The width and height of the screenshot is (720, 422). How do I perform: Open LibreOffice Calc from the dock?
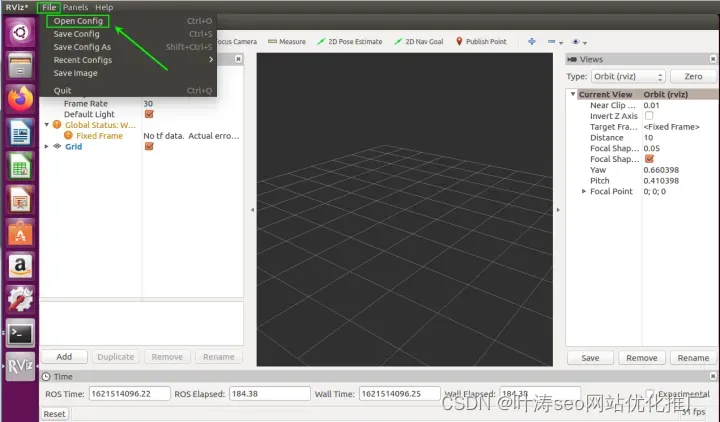pyautogui.click(x=20, y=165)
